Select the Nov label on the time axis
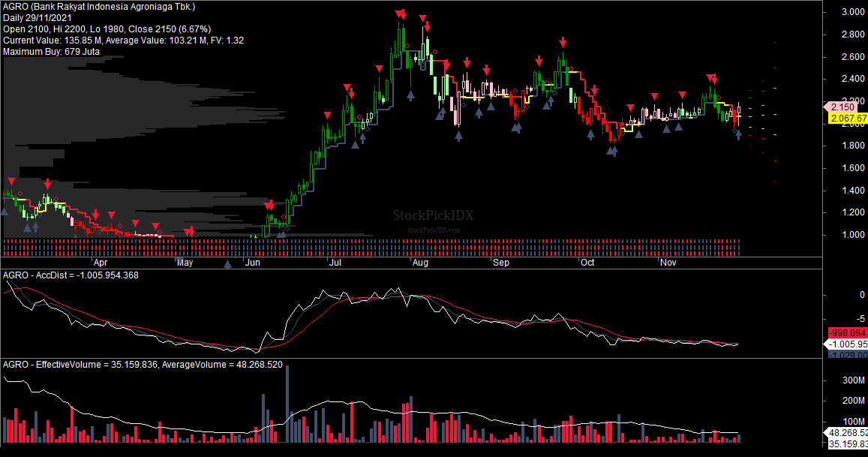The width and height of the screenshot is (868, 457). point(668,263)
